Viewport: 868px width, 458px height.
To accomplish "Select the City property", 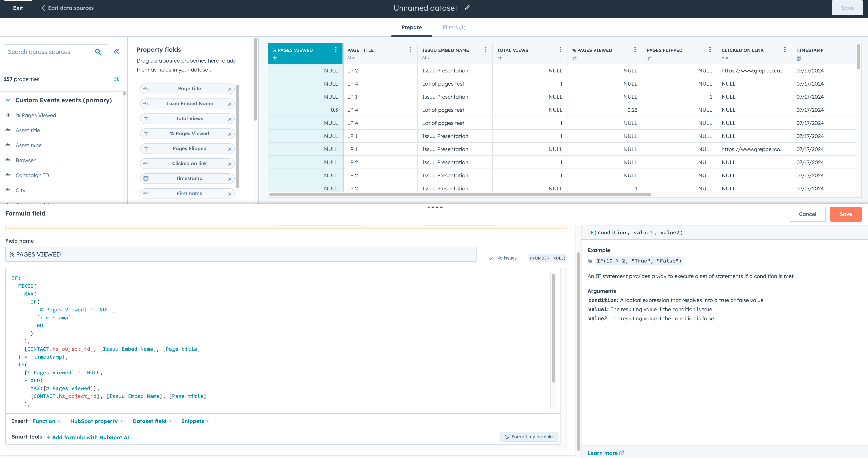I will [x=21, y=190].
